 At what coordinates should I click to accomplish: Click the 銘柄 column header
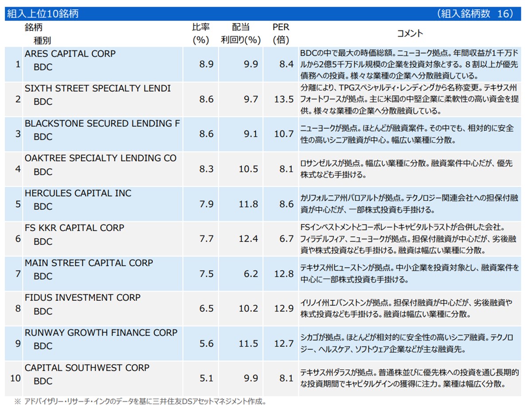(x=33, y=27)
